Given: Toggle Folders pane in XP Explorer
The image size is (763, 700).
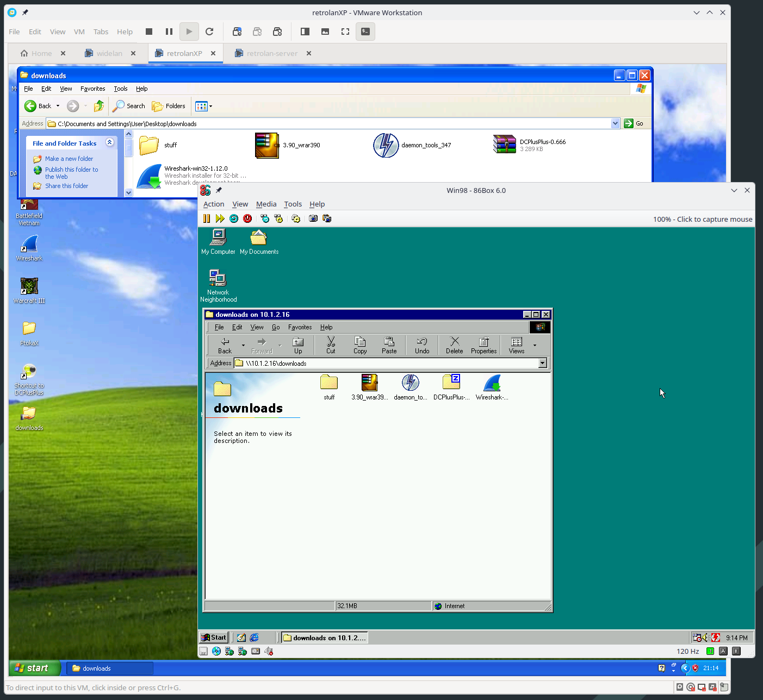Looking at the screenshot, I should coord(169,106).
